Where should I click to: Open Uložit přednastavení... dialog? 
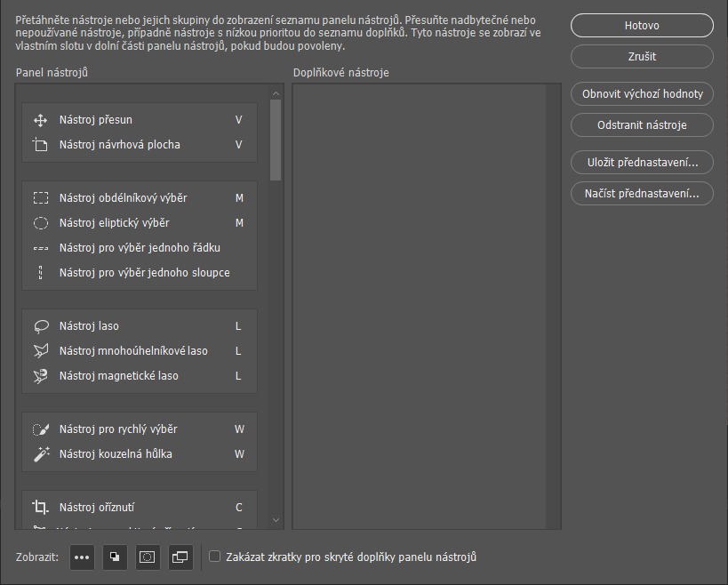[x=642, y=163]
